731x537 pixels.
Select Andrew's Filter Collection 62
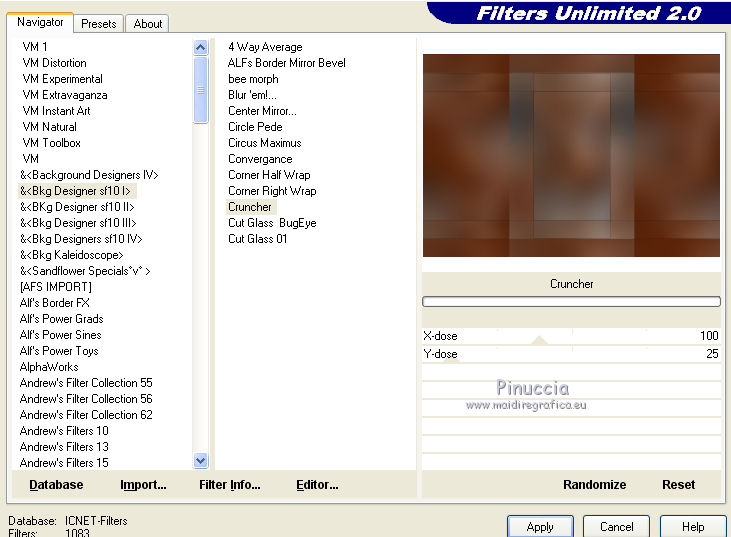(86, 415)
